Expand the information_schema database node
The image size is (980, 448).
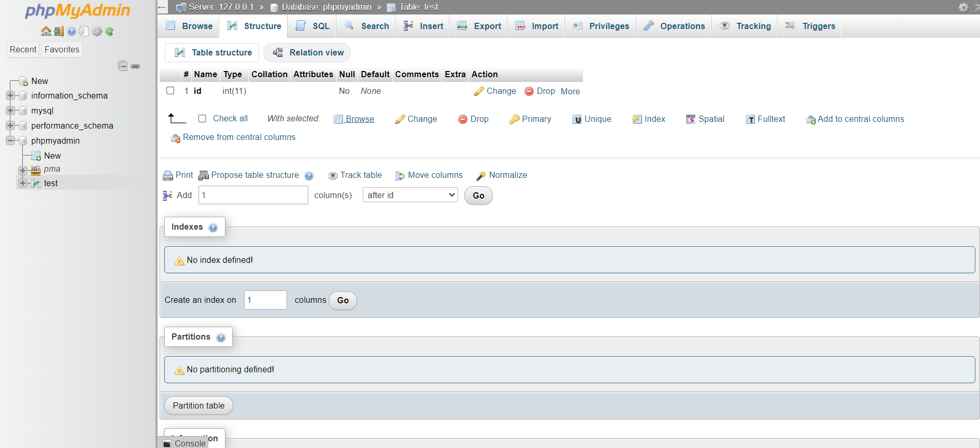click(10, 95)
